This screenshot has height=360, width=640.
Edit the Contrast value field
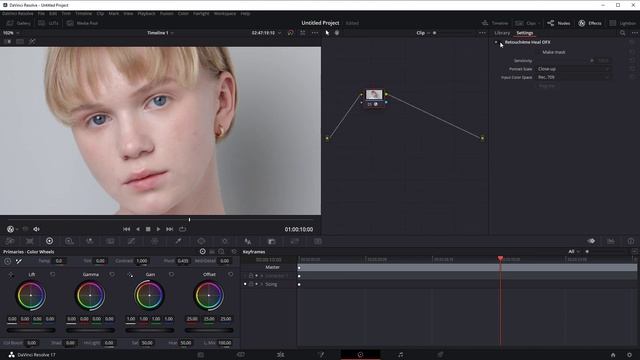pos(142,261)
